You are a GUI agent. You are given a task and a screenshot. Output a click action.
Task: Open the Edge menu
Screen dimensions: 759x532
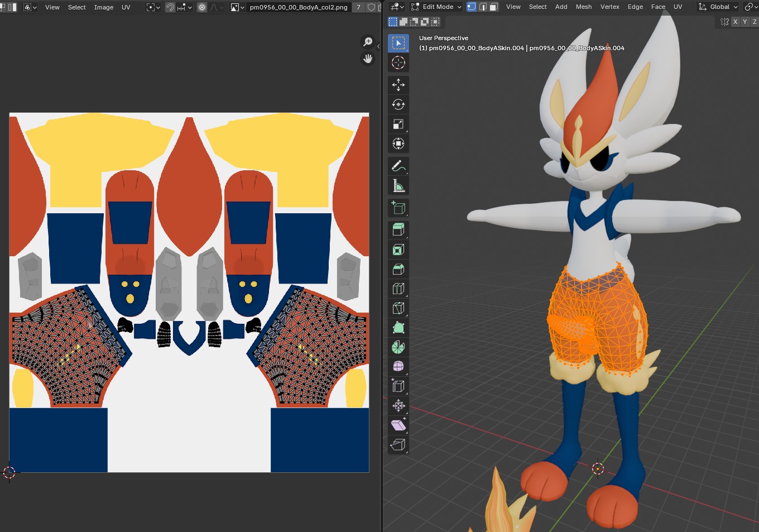point(635,7)
